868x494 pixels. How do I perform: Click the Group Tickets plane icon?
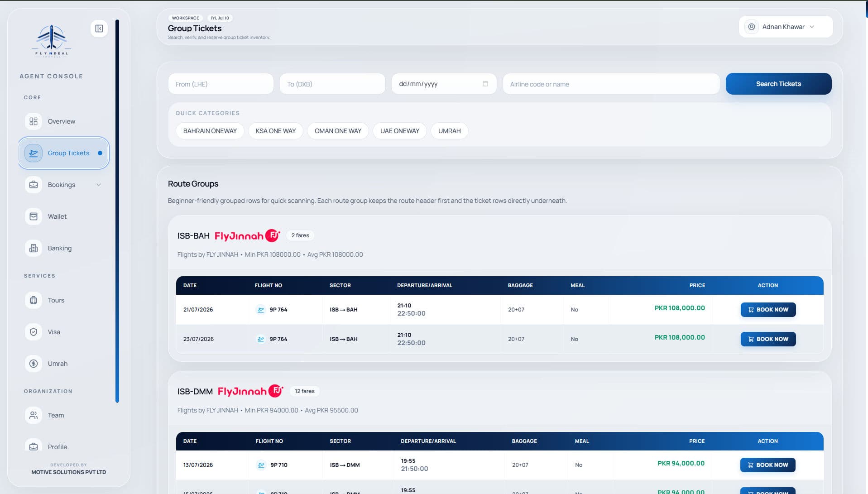click(x=34, y=153)
